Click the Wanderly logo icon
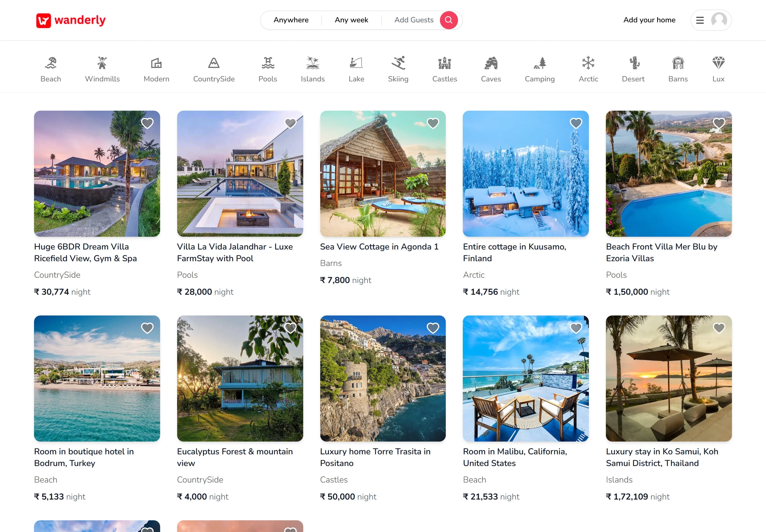Screen dimensions: 766x532 (43, 20)
